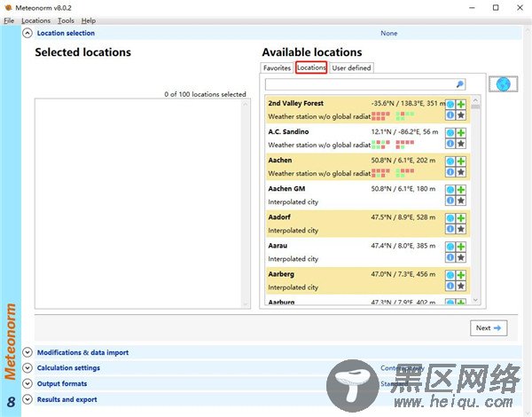Click available locations scrollbar up arrow
The height and width of the screenshot is (417, 532).
pos(475,100)
